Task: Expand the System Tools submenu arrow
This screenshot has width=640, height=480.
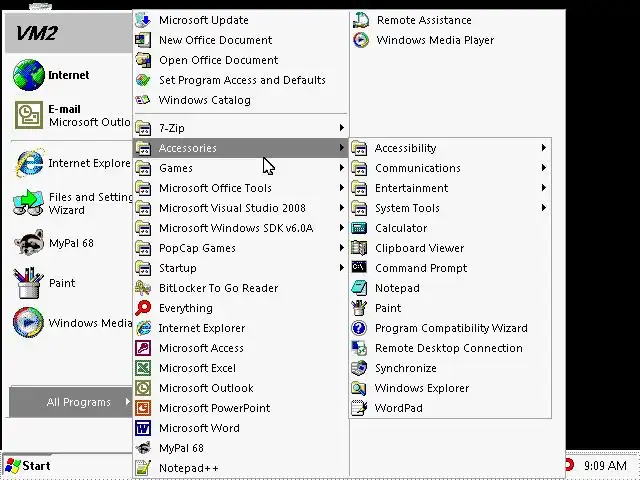Action: [x=543, y=208]
